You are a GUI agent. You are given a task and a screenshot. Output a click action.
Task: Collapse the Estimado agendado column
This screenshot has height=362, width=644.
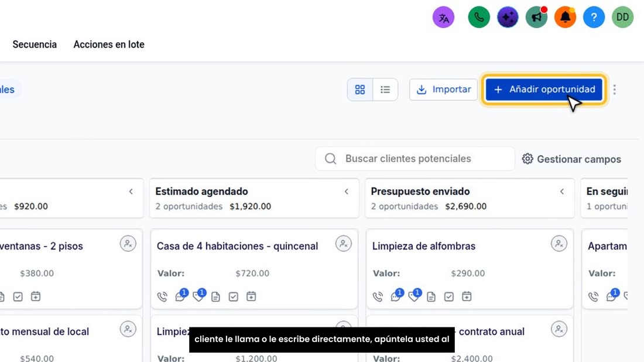click(347, 192)
